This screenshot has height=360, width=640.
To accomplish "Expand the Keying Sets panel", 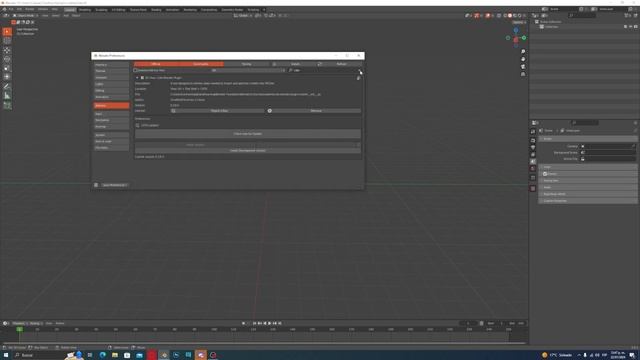I will tap(588, 180).
